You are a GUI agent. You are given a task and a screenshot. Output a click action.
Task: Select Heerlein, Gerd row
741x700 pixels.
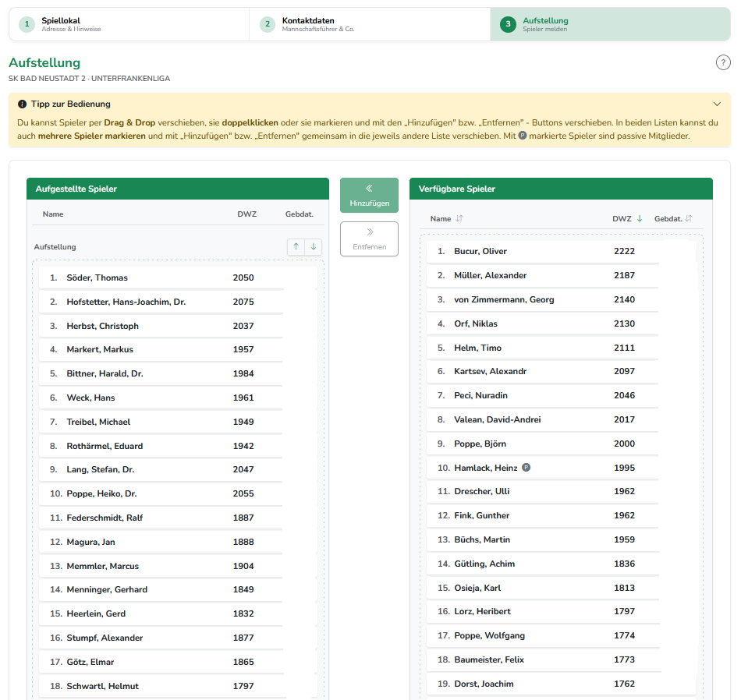click(178, 613)
